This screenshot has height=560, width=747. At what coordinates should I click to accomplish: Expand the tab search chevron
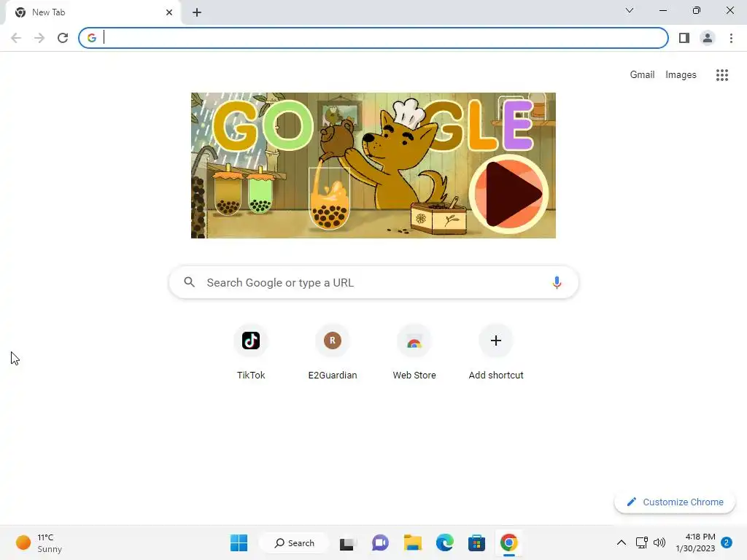[x=630, y=10]
